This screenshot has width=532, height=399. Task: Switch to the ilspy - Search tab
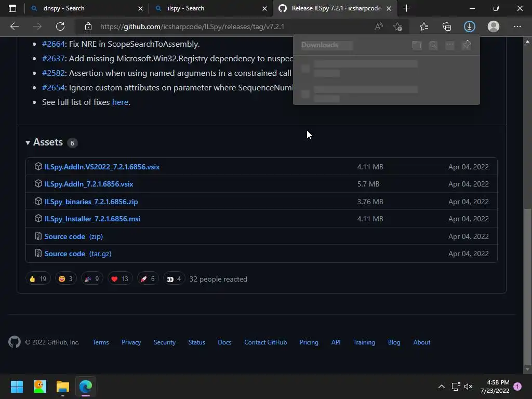pos(210,8)
